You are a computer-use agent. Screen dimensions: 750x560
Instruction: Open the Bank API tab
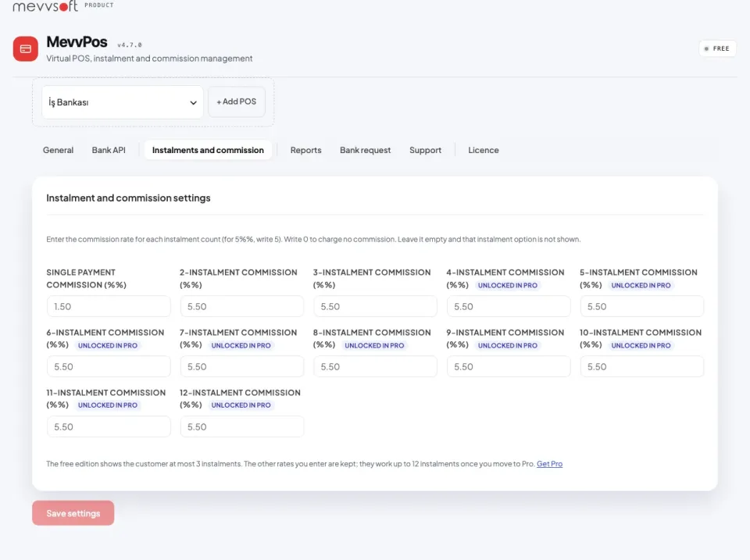[x=109, y=150]
